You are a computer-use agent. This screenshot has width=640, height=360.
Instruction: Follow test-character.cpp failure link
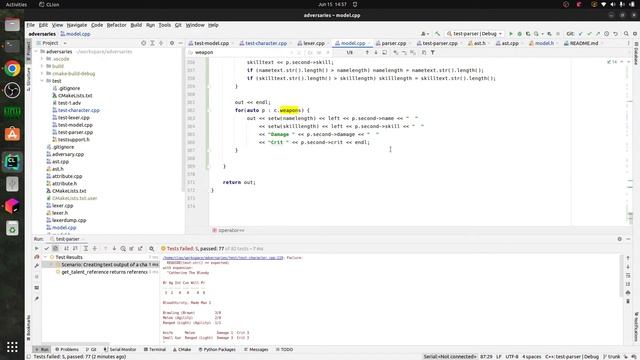pyautogui.click(x=223, y=258)
